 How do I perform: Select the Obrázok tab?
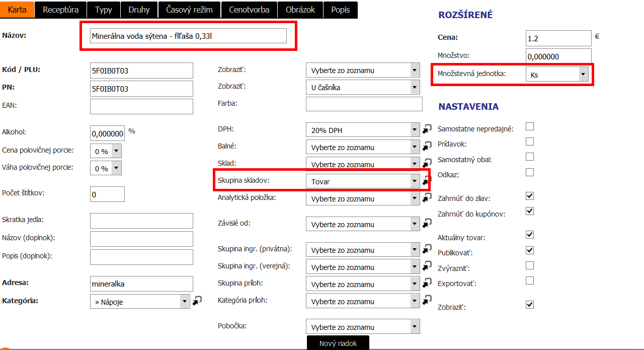[x=301, y=10]
